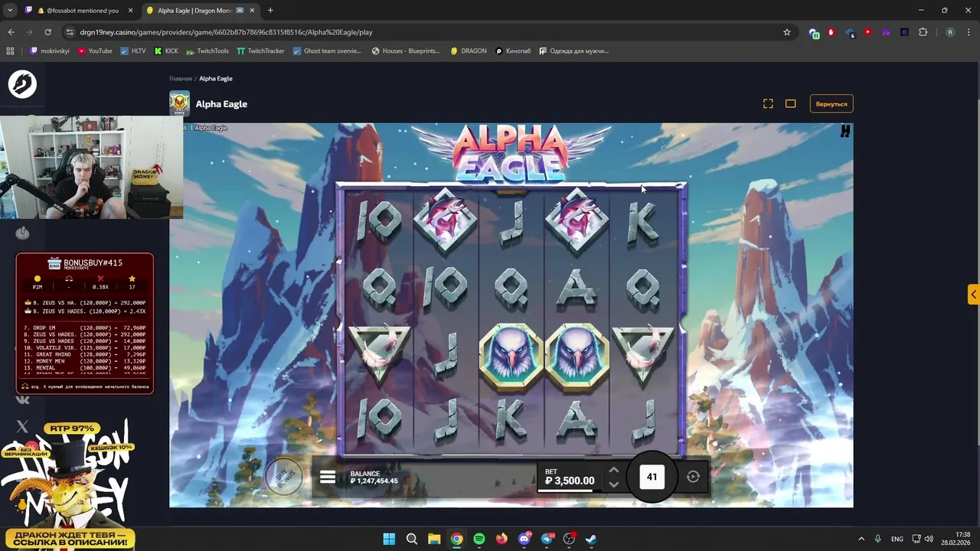Image resolution: width=980 pixels, height=551 pixels.
Task: Open Firefox from the taskbar
Action: point(501,539)
